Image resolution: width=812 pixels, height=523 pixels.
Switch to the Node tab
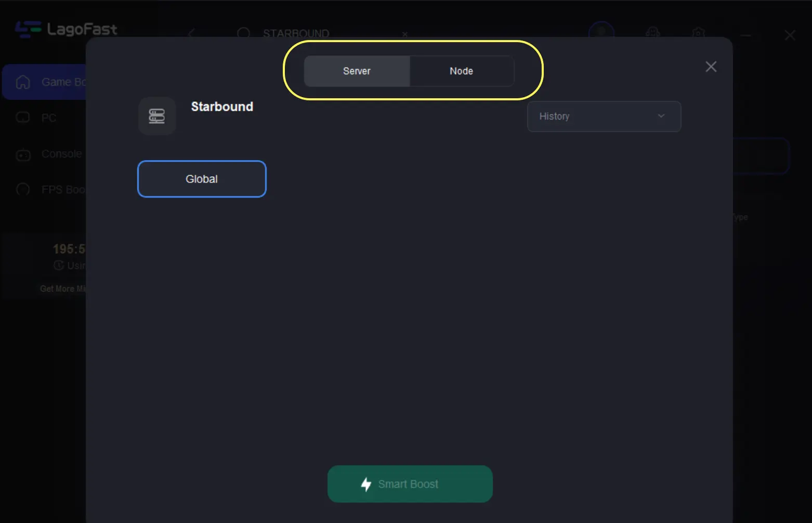[x=461, y=71]
